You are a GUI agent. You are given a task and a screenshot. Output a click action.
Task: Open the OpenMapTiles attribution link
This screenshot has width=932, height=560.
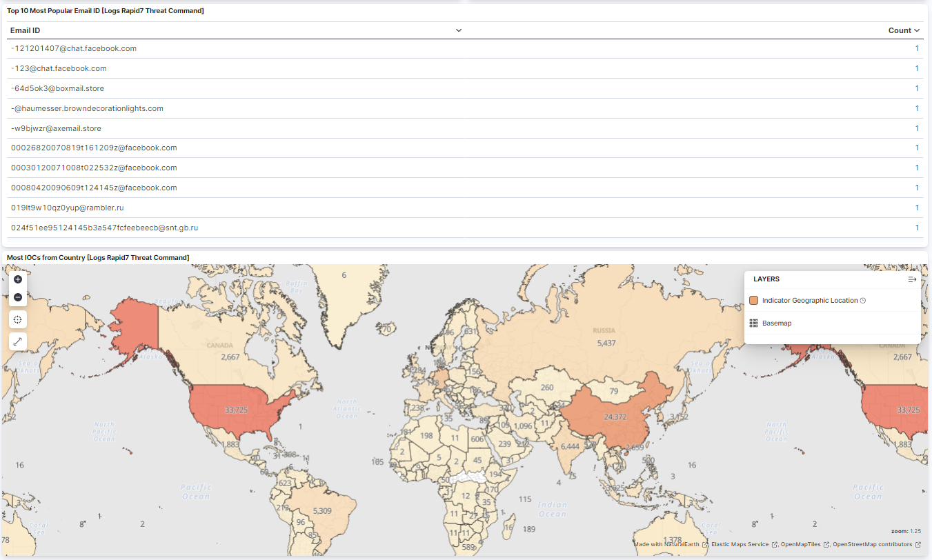800,545
